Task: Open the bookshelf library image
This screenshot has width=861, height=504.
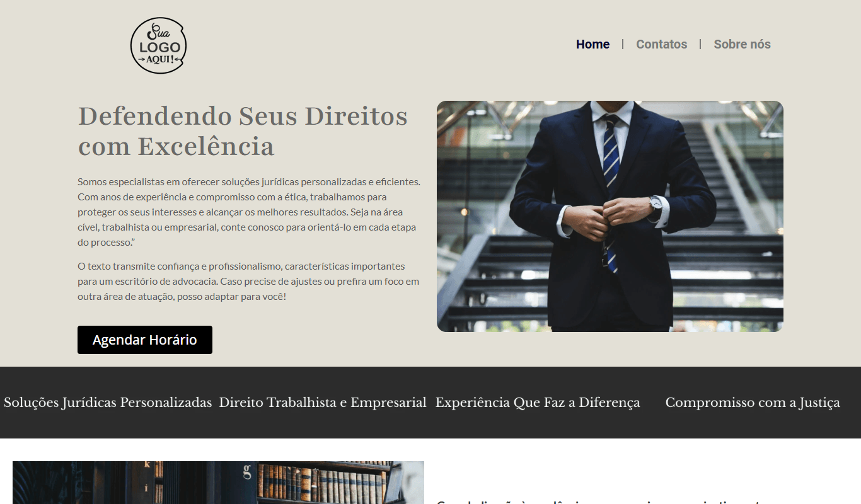Action: click(218, 483)
